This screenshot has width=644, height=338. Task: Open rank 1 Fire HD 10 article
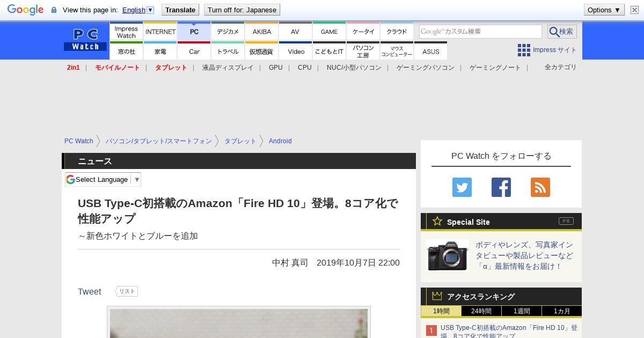(x=509, y=332)
